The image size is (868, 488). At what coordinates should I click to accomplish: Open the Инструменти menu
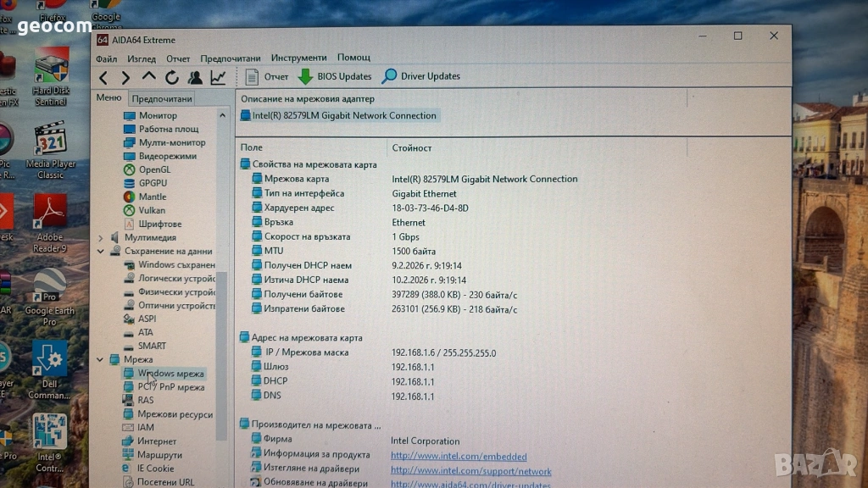point(298,58)
